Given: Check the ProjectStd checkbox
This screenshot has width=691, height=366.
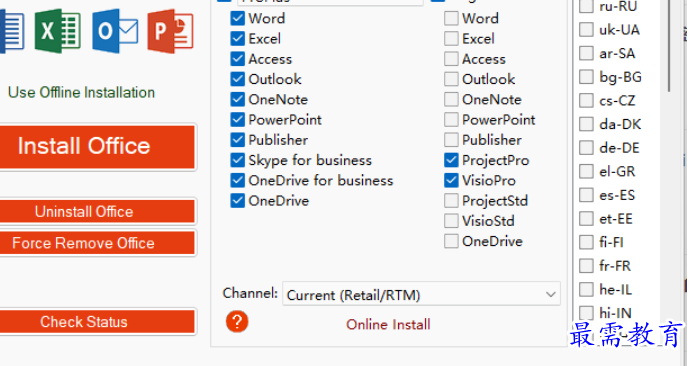Looking at the screenshot, I should click(x=451, y=201).
